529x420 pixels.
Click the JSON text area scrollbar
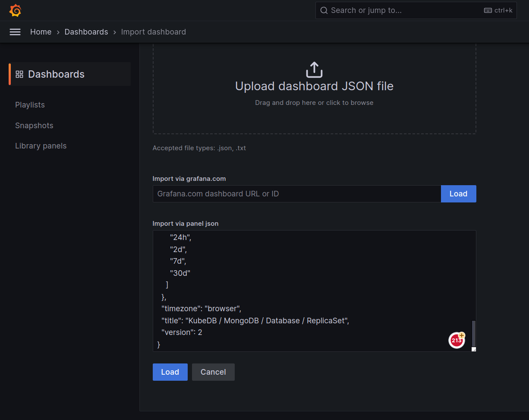tap(473, 332)
